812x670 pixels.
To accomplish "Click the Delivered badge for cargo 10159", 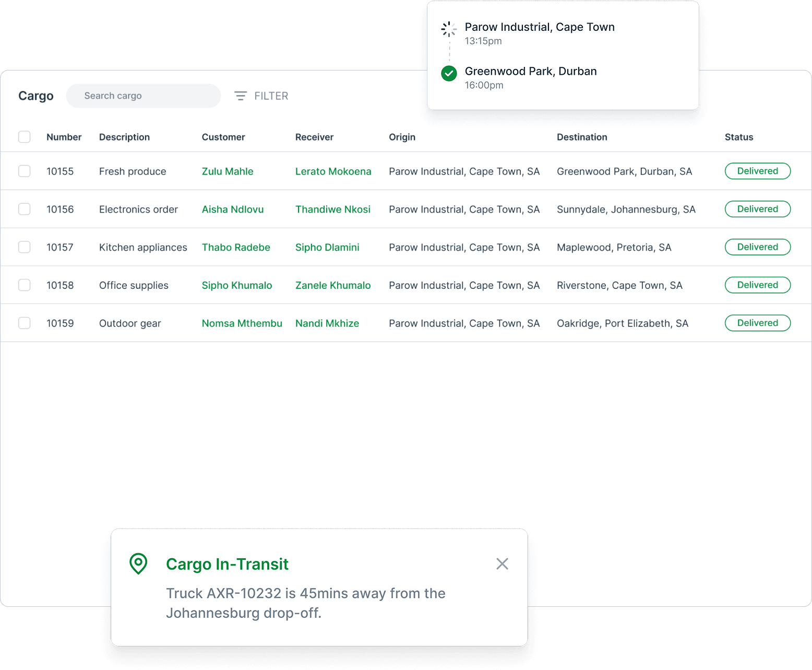I will [x=757, y=323].
